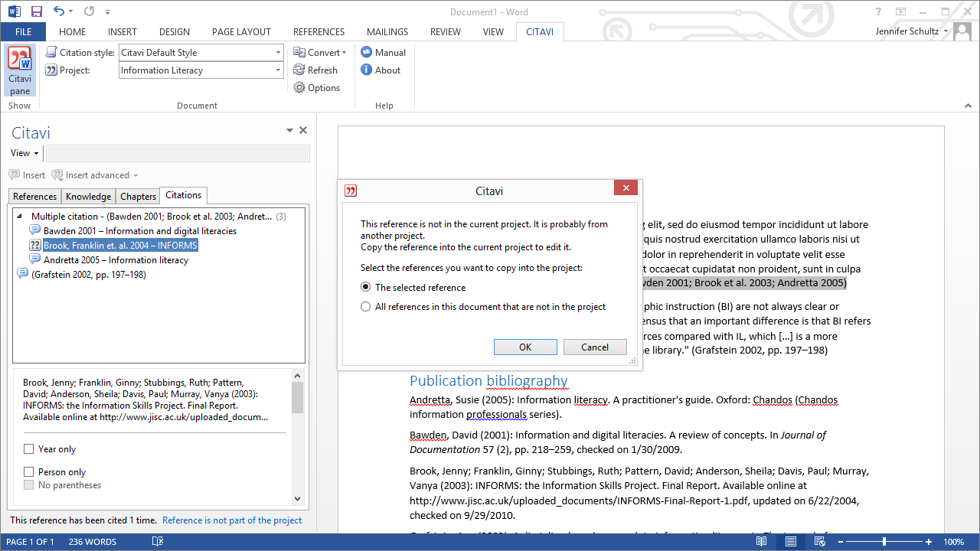980x551 pixels.
Task: Open Jennifer Schultz account menu
Action: [913, 31]
